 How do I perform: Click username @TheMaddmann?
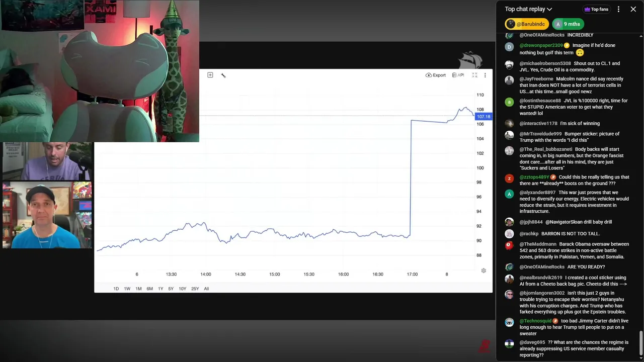[538, 244]
